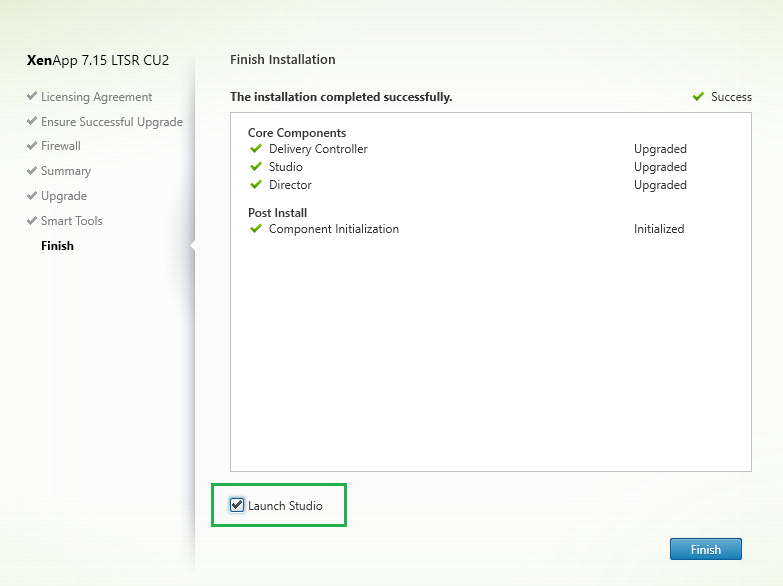Select the Ensure Successful Upgrade step
The width and height of the screenshot is (783, 586).
click(111, 122)
